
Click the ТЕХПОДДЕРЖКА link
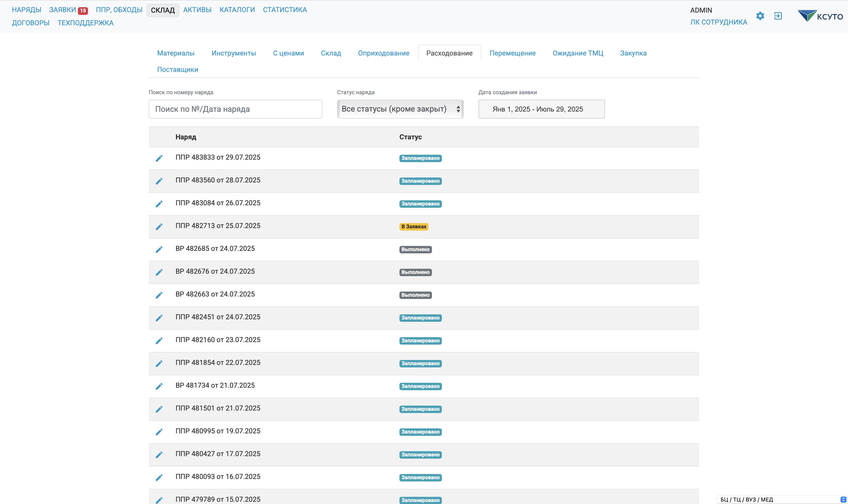tap(86, 23)
